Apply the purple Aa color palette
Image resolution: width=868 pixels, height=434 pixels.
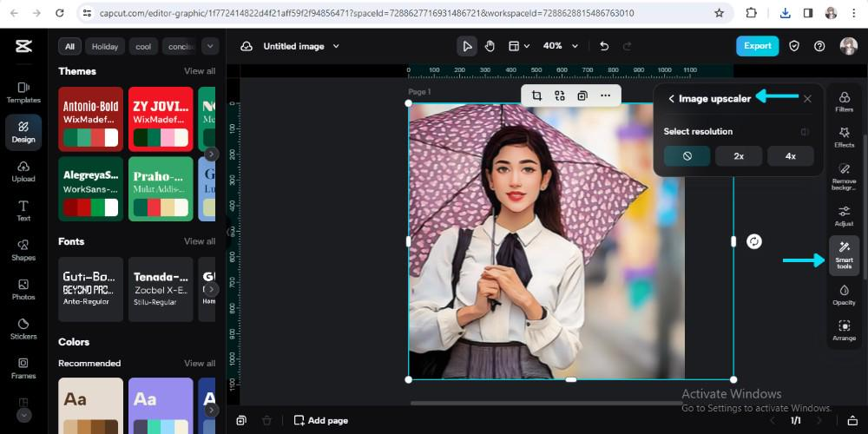pyautogui.click(x=161, y=405)
